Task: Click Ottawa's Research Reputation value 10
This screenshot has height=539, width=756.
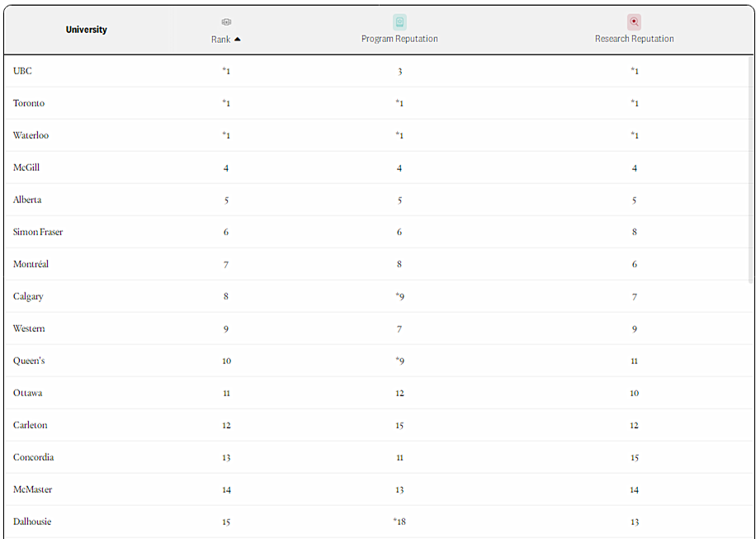Action: [x=634, y=394]
